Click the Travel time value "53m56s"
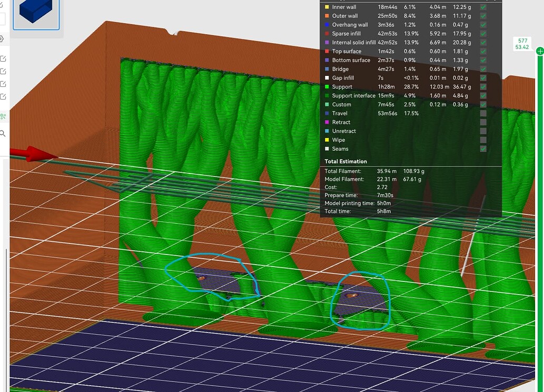The width and height of the screenshot is (544, 392). (387, 113)
